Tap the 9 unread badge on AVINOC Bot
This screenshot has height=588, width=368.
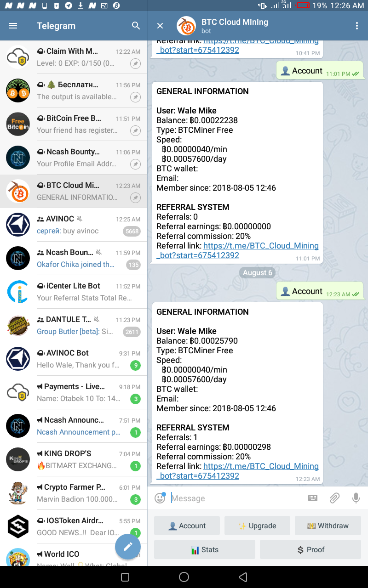pyautogui.click(x=135, y=366)
